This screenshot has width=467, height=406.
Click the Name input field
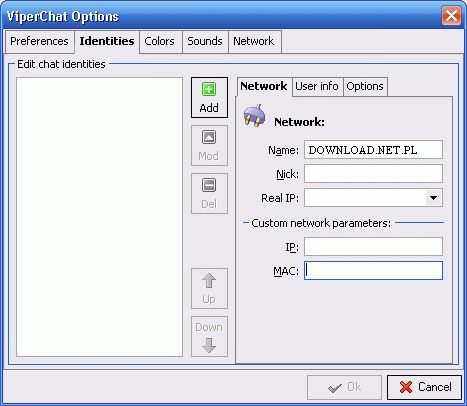pyautogui.click(x=373, y=150)
